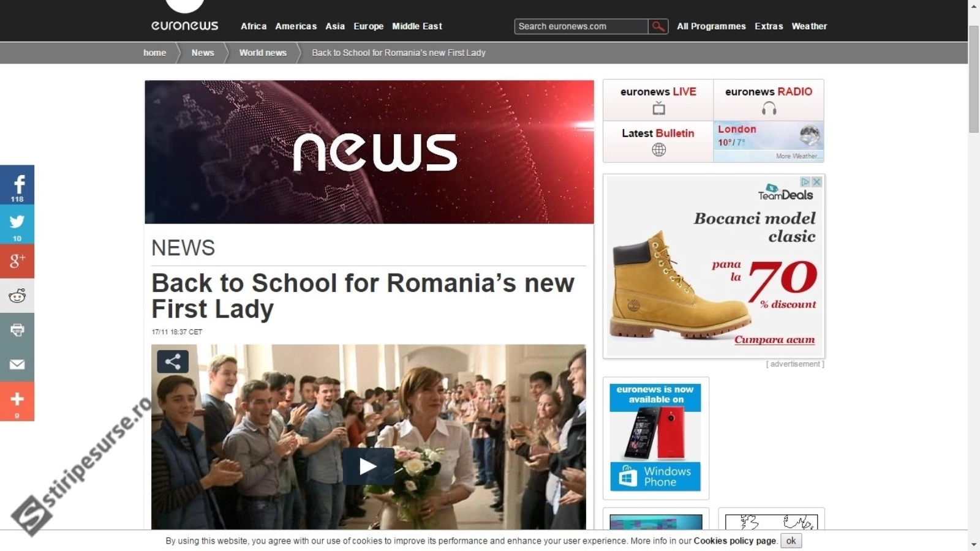The height and width of the screenshot is (551, 980).
Task: Share article on Facebook sidebar icon
Action: pos(17,185)
